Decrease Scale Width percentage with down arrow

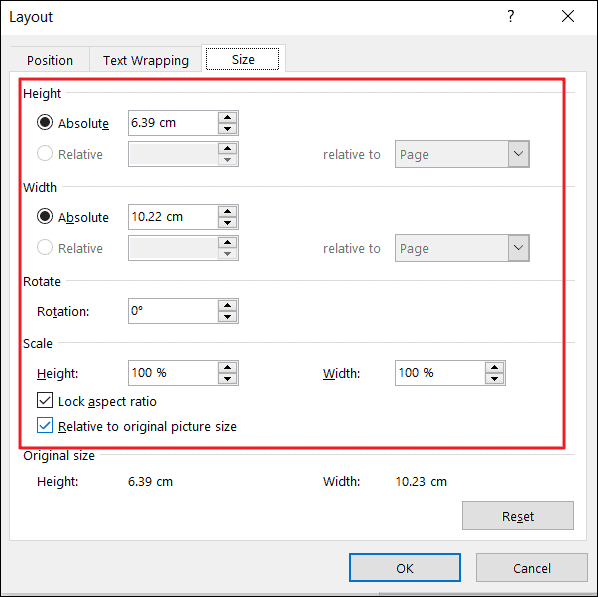point(495,378)
